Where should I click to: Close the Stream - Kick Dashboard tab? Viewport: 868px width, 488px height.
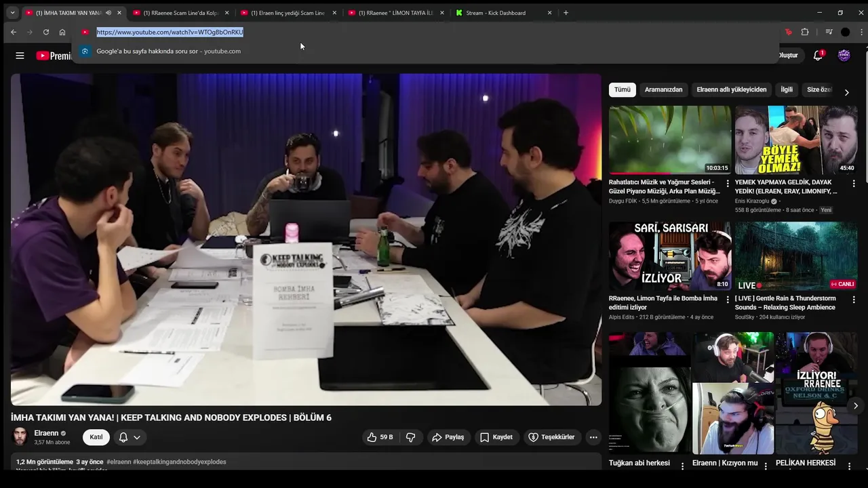click(549, 13)
